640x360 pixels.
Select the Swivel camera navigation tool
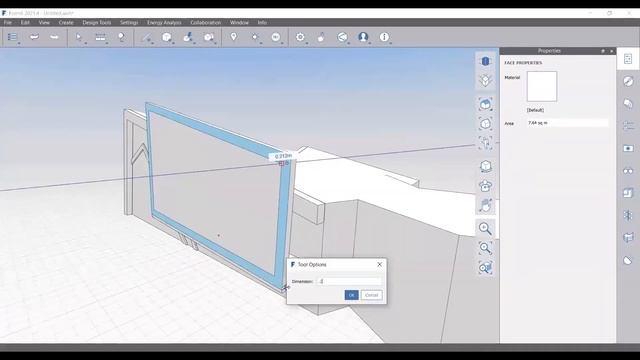point(485,186)
